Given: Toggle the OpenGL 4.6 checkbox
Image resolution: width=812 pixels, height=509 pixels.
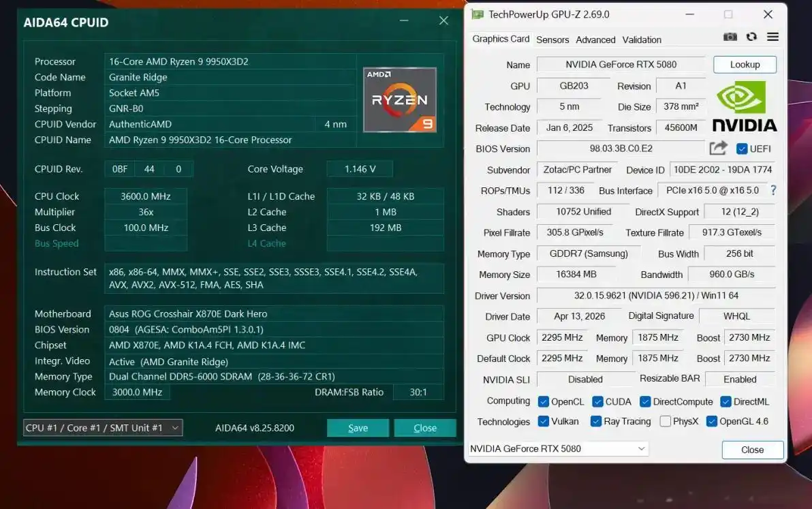Looking at the screenshot, I should (x=712, y=421).
